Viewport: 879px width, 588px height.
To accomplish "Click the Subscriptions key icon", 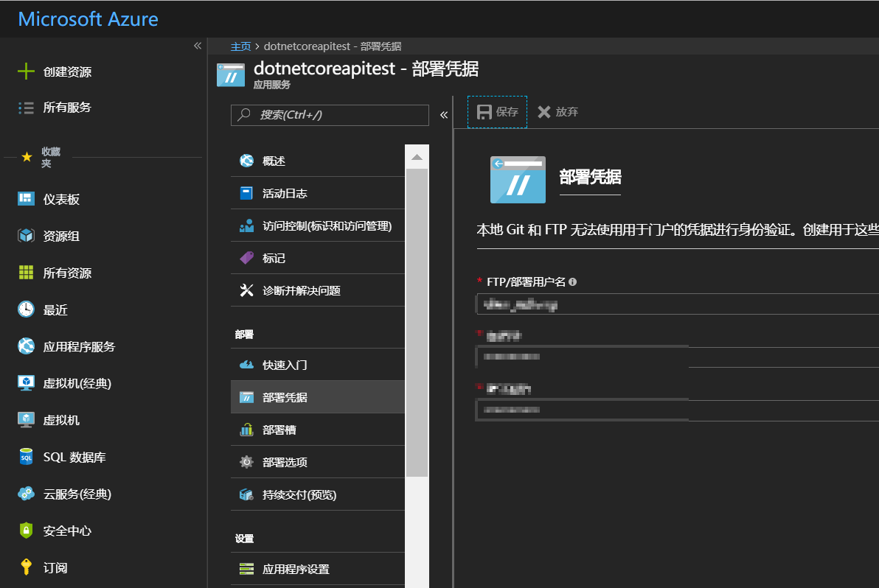I will (26, 567).
